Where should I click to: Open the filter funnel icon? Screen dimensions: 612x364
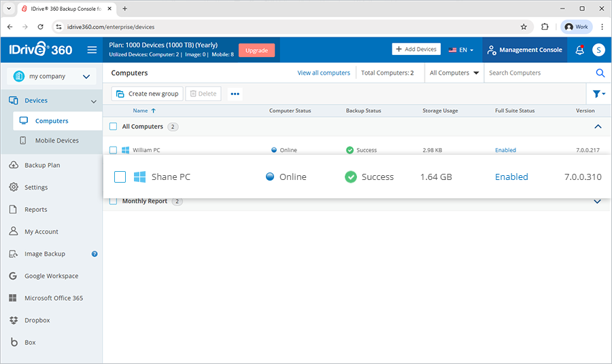596,94
